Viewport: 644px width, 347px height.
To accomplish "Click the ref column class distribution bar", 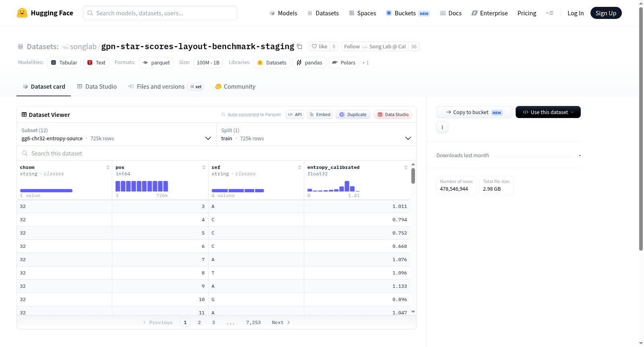I will (237, 190).
